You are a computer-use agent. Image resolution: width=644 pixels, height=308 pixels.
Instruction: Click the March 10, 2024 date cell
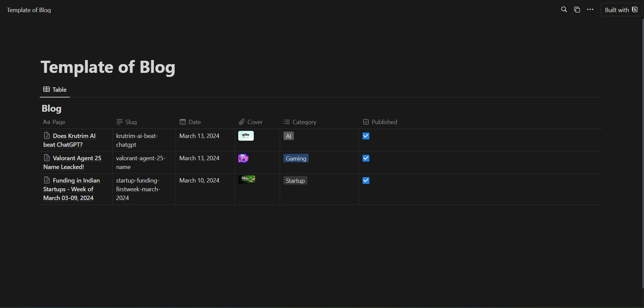point(205,189)
